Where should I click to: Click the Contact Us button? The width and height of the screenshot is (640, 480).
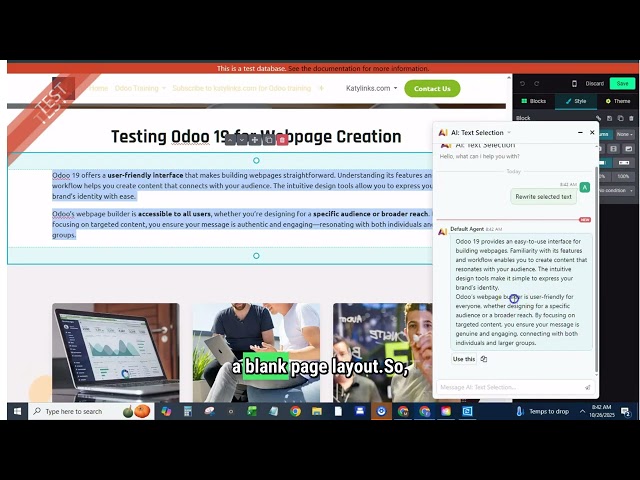432,89
